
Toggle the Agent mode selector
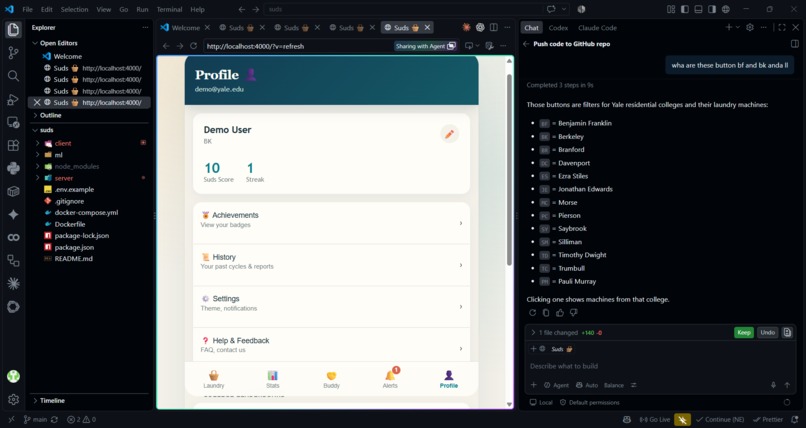556,385
